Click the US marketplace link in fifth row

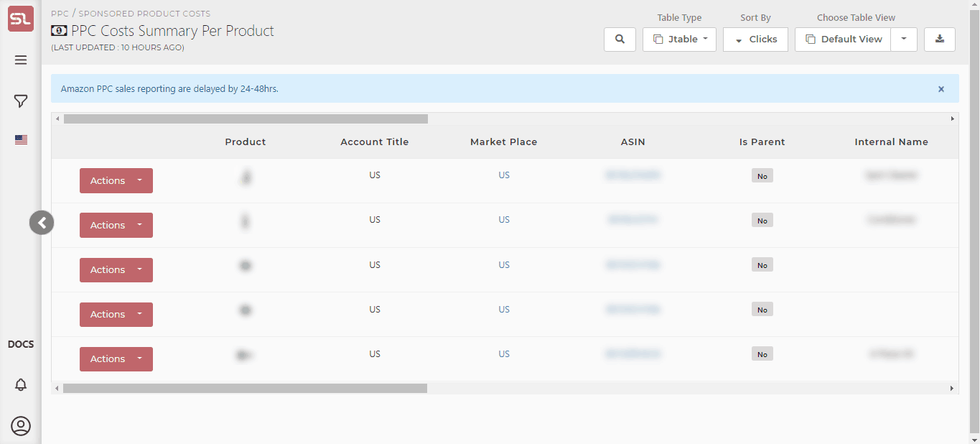(504, 354)
